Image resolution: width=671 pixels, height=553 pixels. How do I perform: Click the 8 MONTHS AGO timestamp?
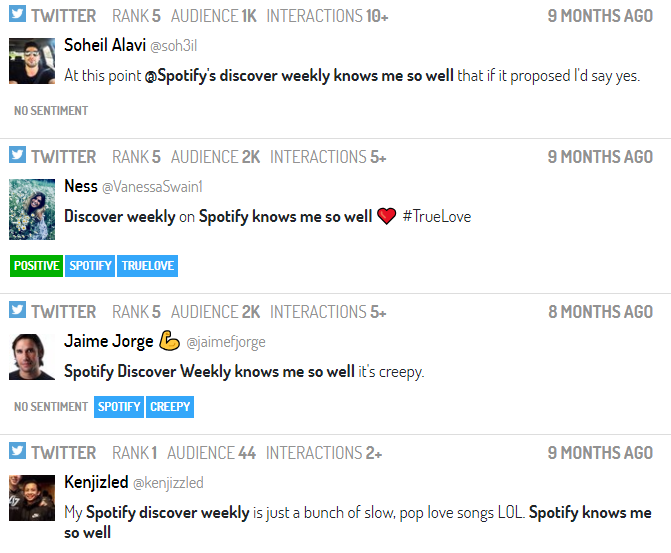pyautogui.click(x=600, y=312)
